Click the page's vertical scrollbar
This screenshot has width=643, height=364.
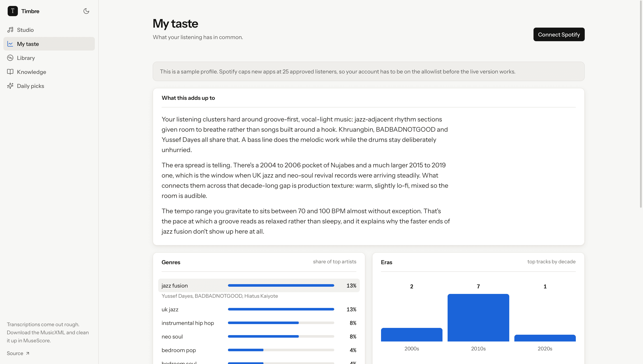[x=641, y=104]
